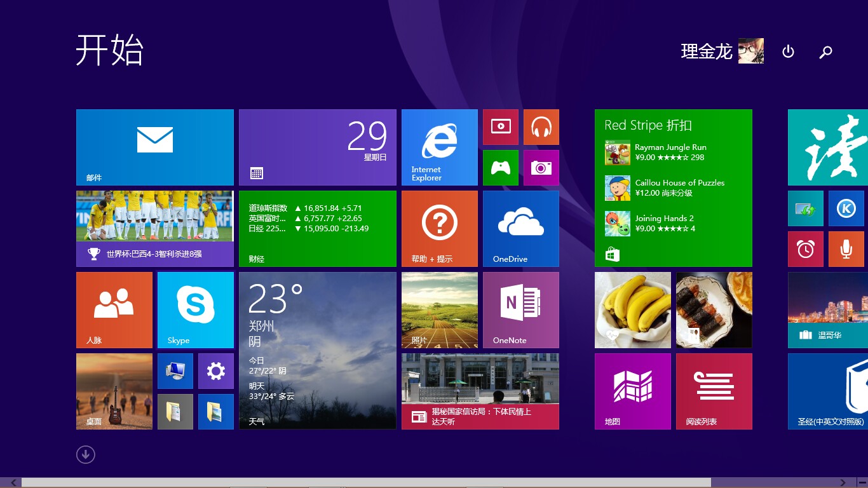Open the Music headphones tile
Screen dimensions: 868x488
tap(541, 127)
